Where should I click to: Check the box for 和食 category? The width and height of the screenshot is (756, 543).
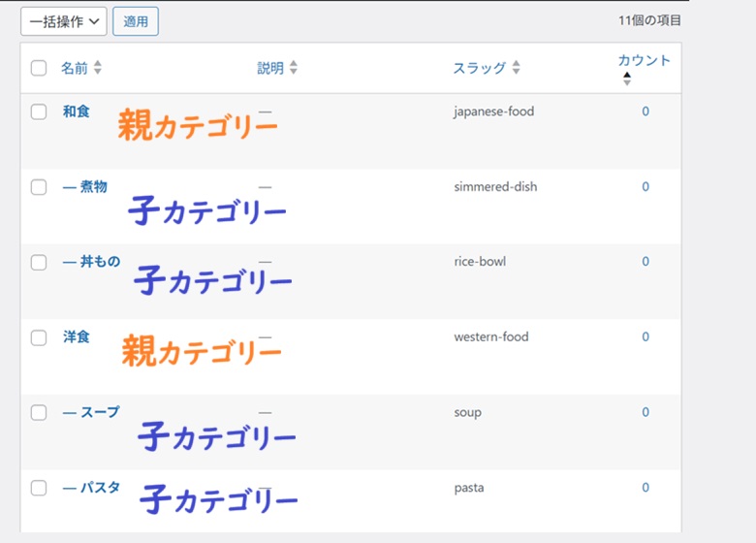39,112
